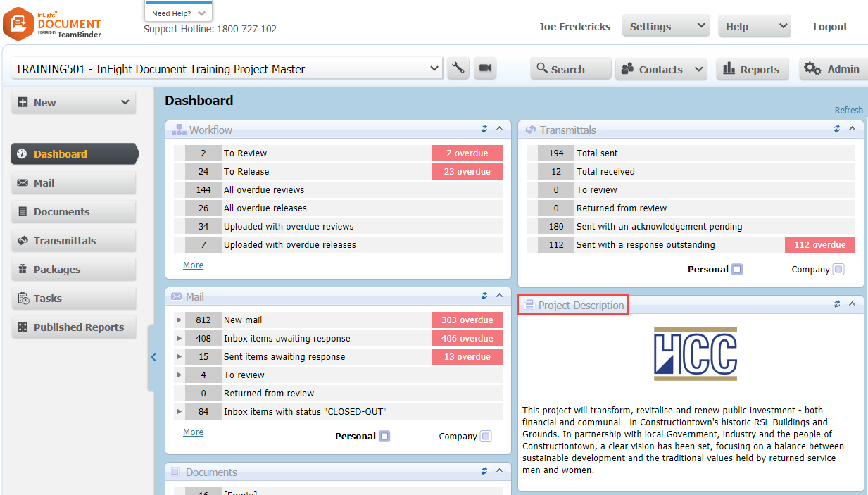Expand the New mail row arrow
Viewport: 868px width, 495px height.
click(180, 320)
